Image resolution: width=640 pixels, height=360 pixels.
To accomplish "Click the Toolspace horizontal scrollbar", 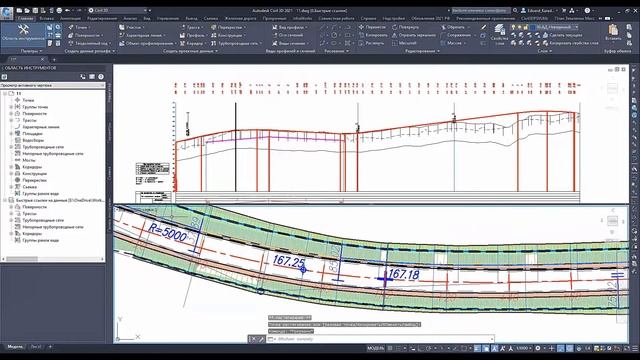I will 53,259.
